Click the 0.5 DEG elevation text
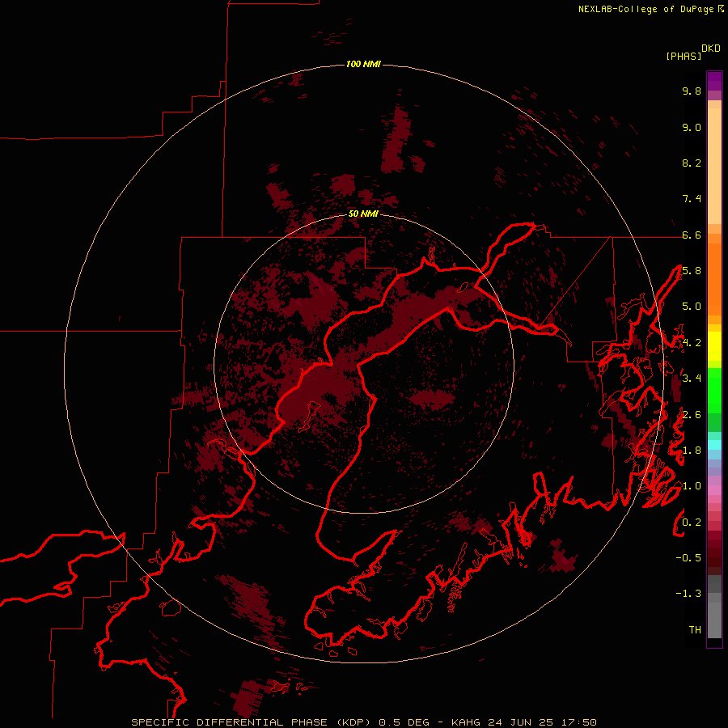Screen dimensions: 728x728 [404, 722]
